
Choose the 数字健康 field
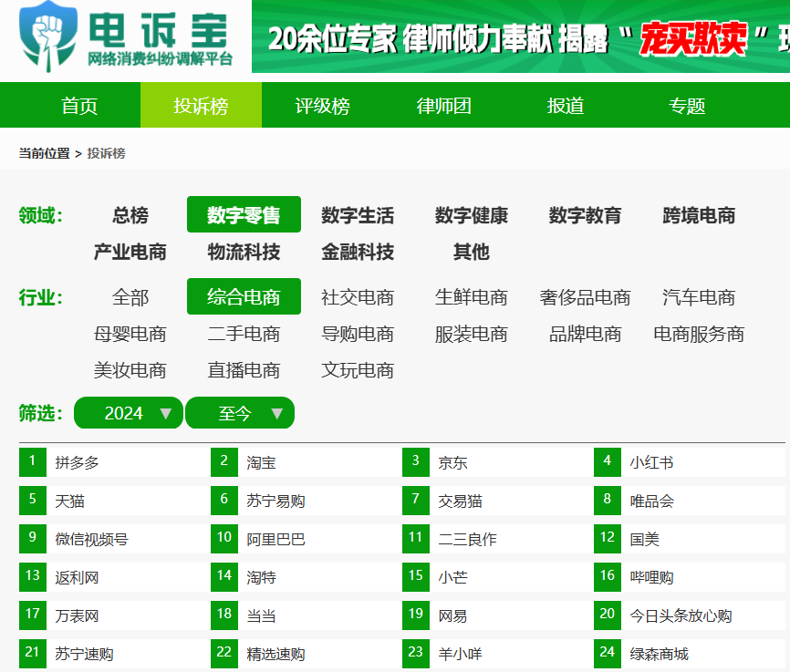click(x=472, y=215)
